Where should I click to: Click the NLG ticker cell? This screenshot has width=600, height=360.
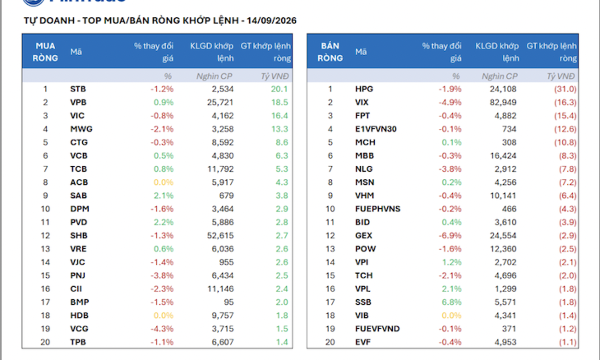click(364, 169)
